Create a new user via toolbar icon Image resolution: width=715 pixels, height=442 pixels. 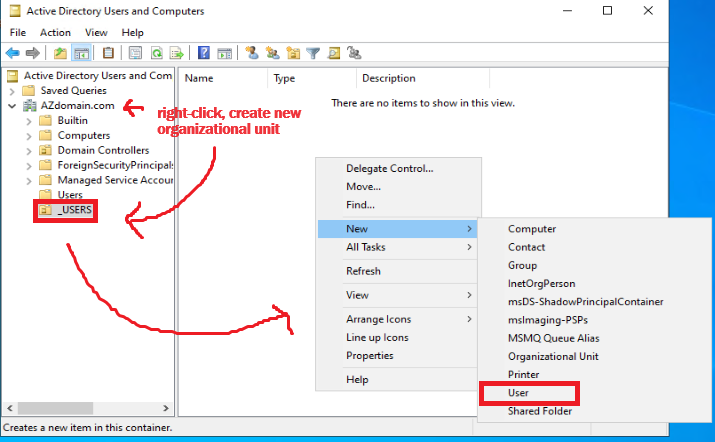click(x=252, y=53)
